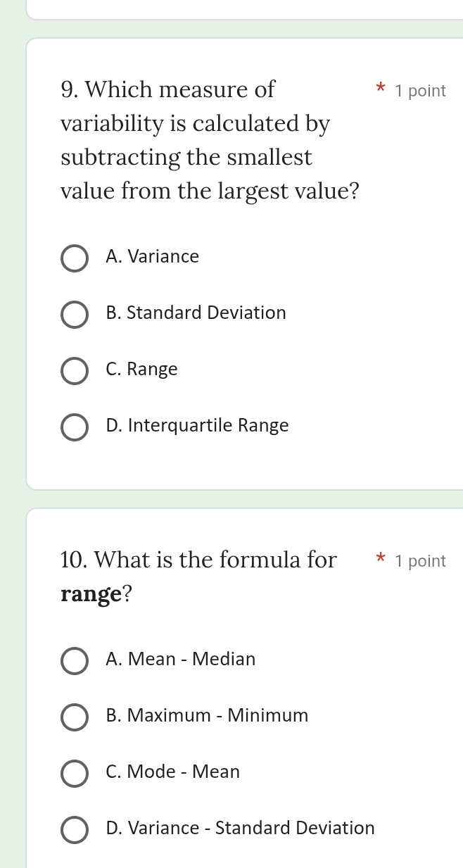Mark the 'C. Mode - Mean' radio button
The width and height of the screenshot is (463, 868).
(x=75, y=774)
